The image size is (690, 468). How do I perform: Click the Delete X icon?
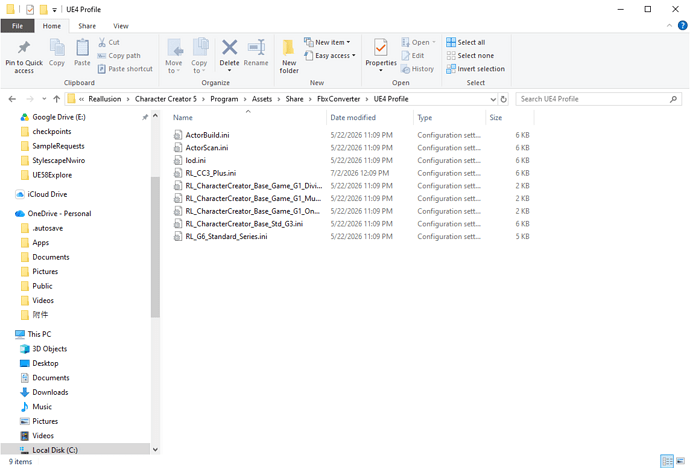229,48
